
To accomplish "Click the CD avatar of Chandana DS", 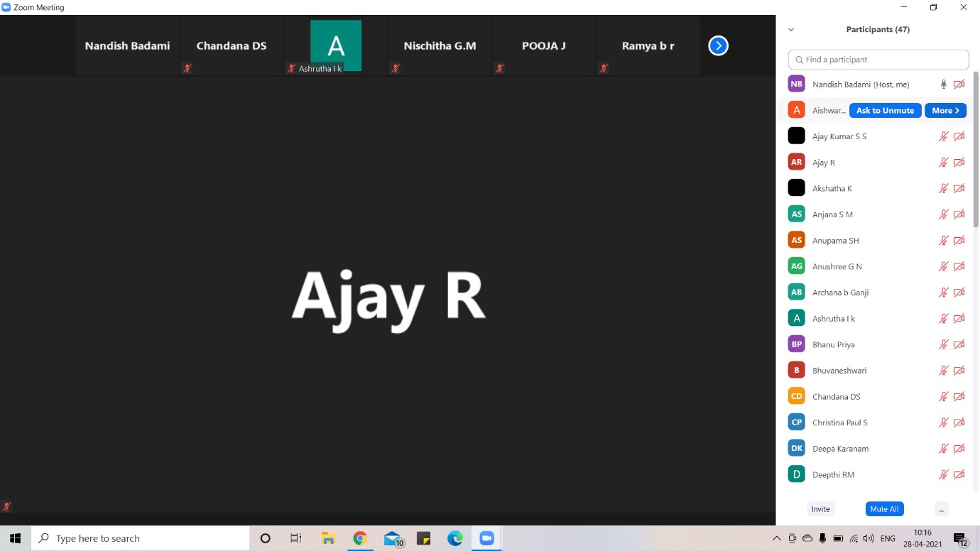I will [796, 396].
